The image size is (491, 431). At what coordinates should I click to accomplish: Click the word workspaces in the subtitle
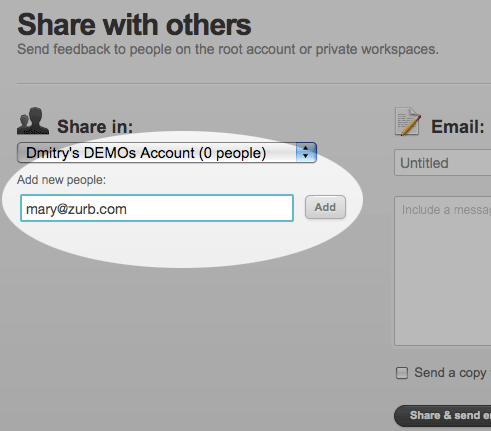(x=400, y=50)
